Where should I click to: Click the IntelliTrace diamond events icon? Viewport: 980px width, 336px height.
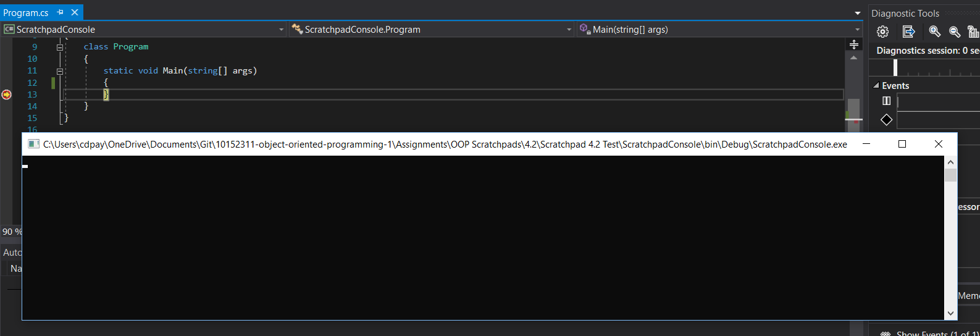coord(887,120)
